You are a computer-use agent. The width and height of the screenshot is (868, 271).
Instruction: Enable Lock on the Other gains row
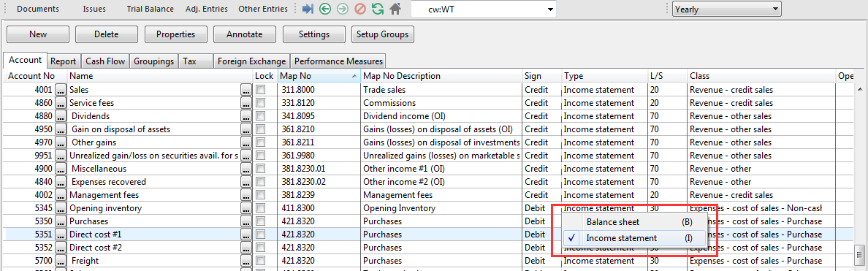(261, 142)
